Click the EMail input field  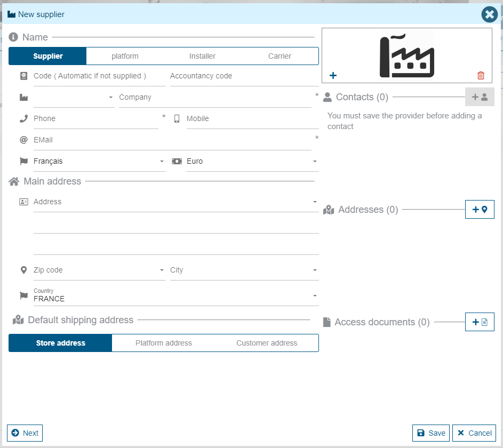(x=171, y=140)
